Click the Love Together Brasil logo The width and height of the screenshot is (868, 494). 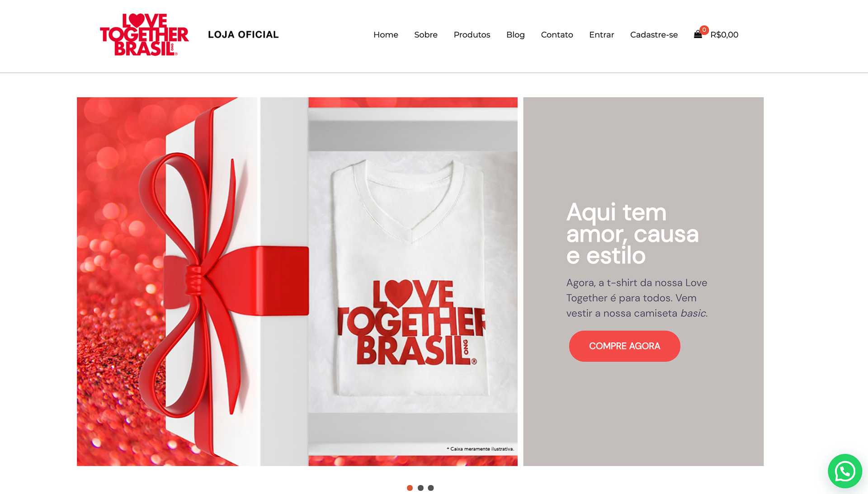[144, 35]
